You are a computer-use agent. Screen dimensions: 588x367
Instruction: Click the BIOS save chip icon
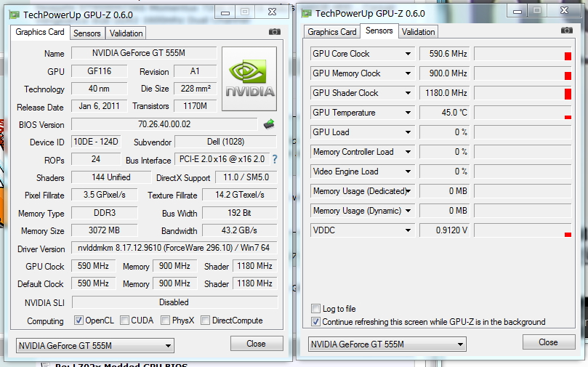(269, 124)
